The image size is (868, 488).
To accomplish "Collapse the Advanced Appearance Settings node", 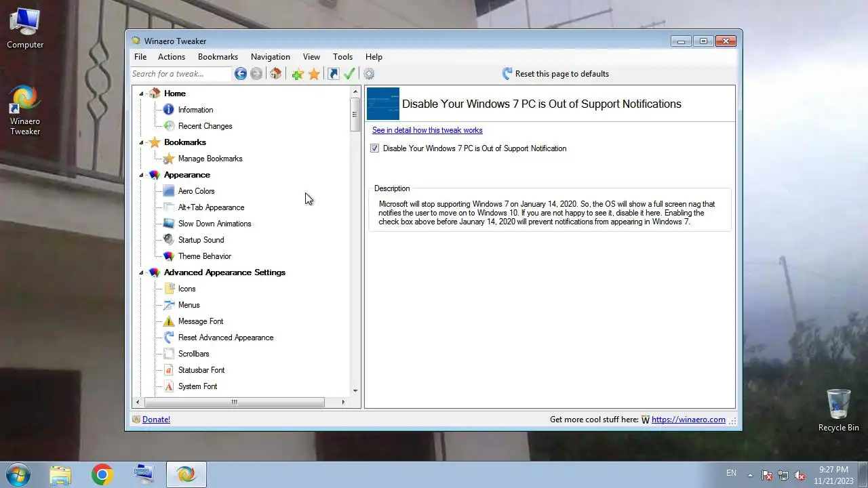I will (142, 272).
